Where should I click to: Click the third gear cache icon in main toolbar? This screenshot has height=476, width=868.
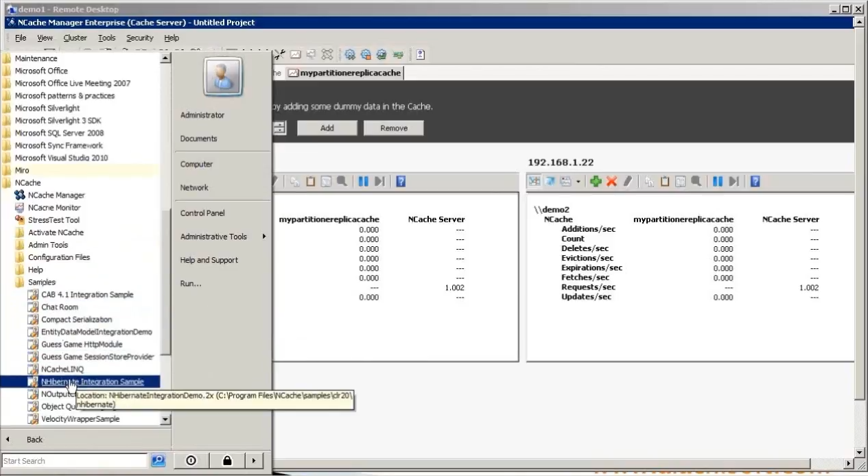coord(382,54)
